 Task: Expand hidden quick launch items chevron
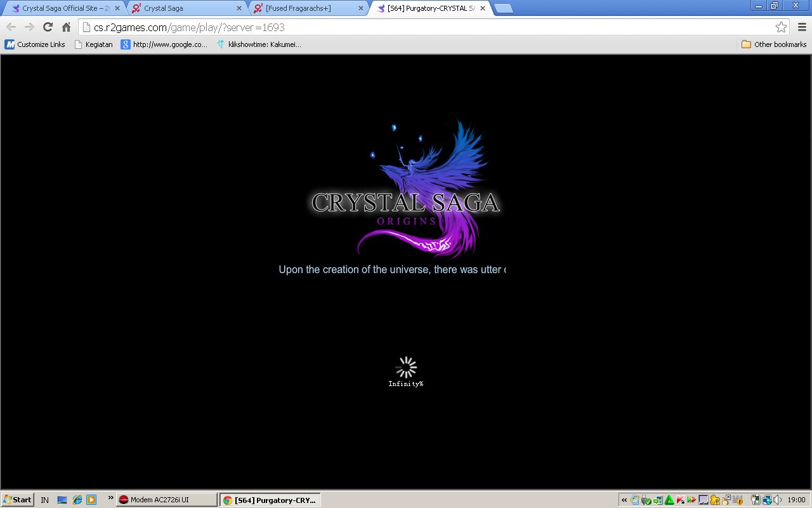(110, 498)
